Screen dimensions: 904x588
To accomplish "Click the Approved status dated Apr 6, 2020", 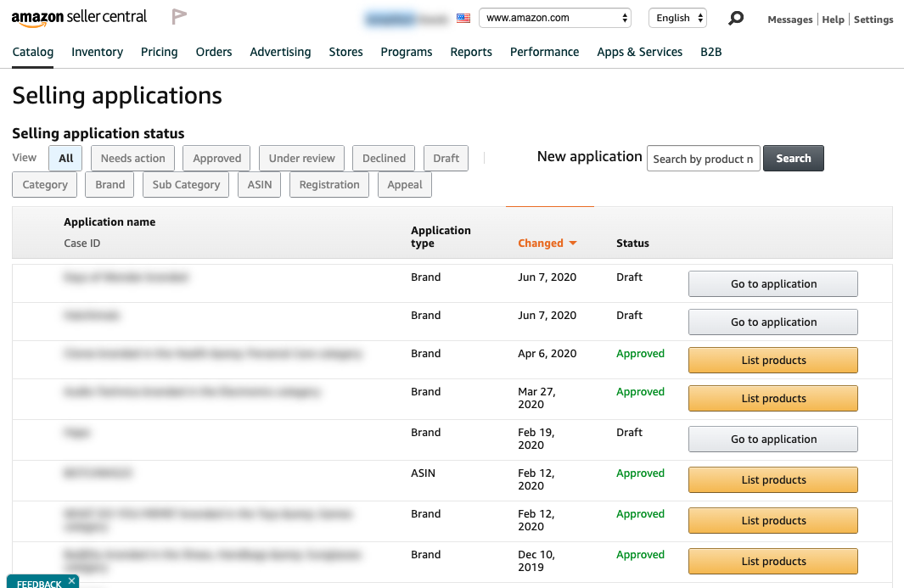I will click(640, 353).
